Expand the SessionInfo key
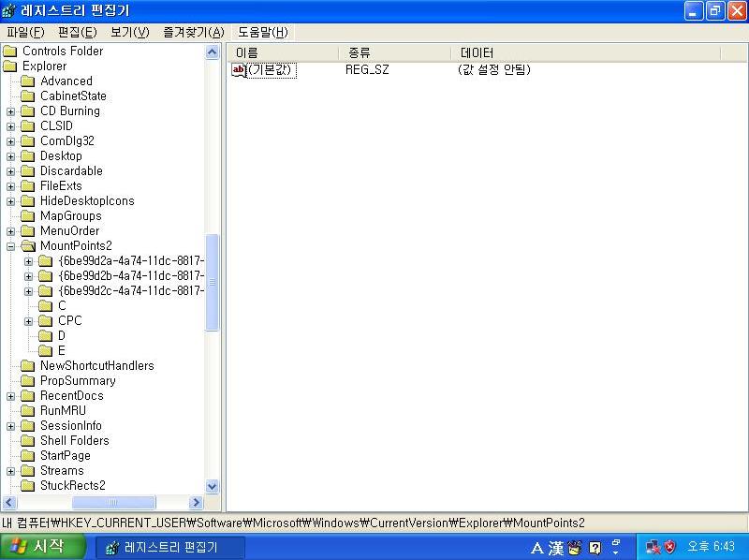This screenshot has width=749, height=560. coord(10,427)
